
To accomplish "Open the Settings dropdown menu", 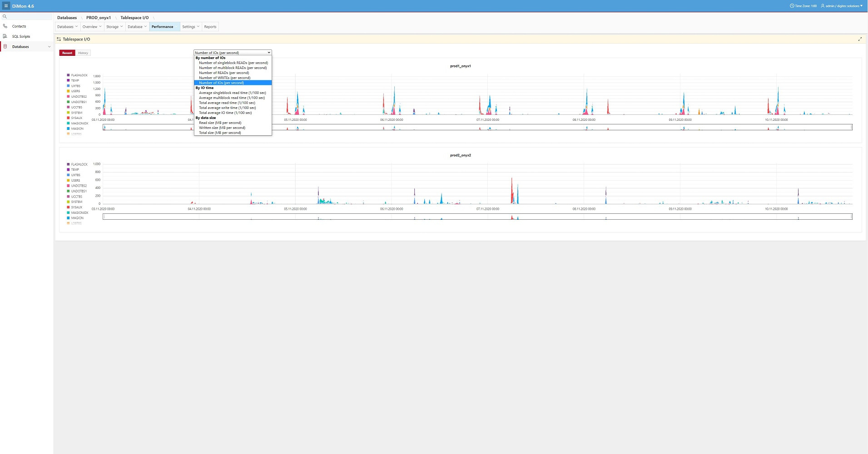I will [190, 27].
